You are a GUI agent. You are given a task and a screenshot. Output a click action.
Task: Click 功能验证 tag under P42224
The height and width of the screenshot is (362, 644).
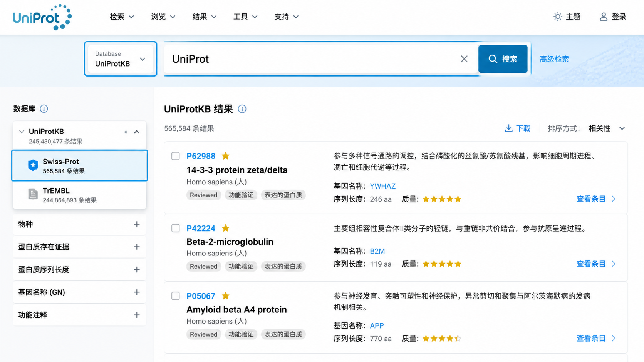241,266
